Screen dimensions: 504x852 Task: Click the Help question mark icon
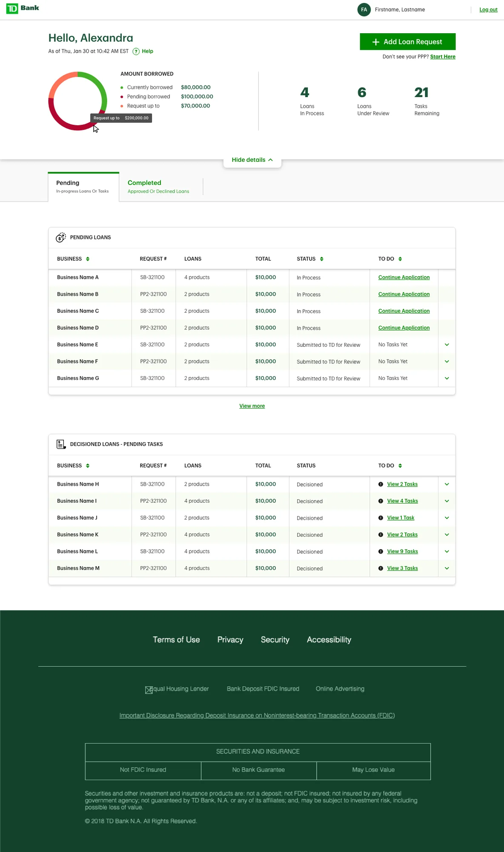(x=136, y=52)
